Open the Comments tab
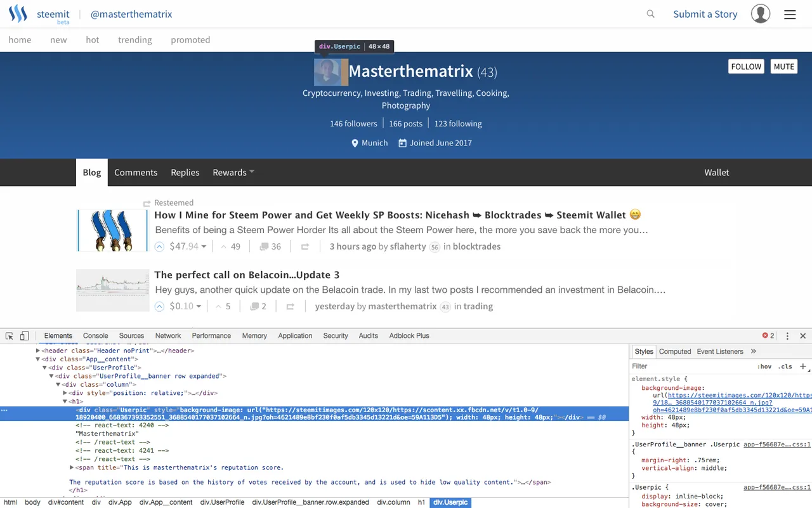Image resolution: width=812 pixels, height=508 pixels. [136, 172]
